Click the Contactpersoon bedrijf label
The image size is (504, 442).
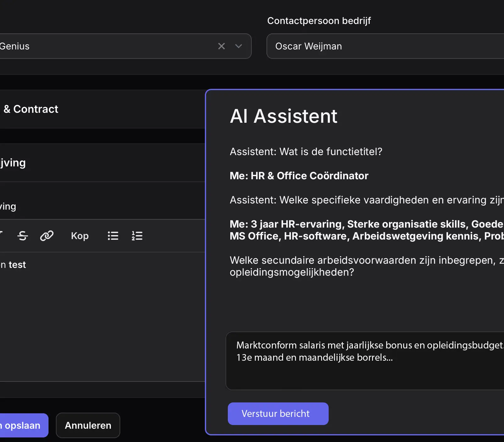click(x=319, y=21)
